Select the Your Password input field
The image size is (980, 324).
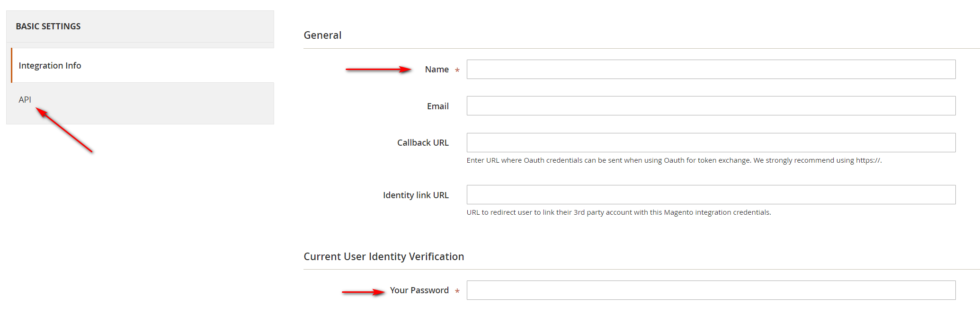coord(711,290)
